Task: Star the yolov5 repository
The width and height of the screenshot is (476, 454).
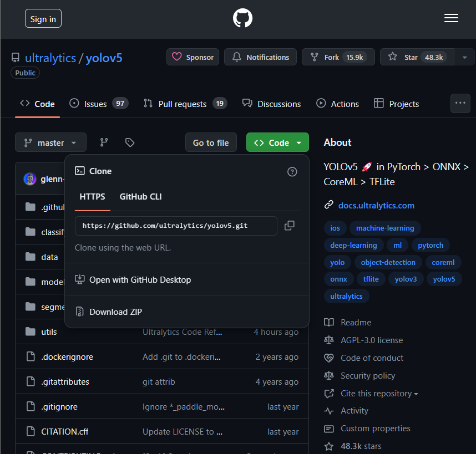Action: pyautogui.click(x=417, y=57)
